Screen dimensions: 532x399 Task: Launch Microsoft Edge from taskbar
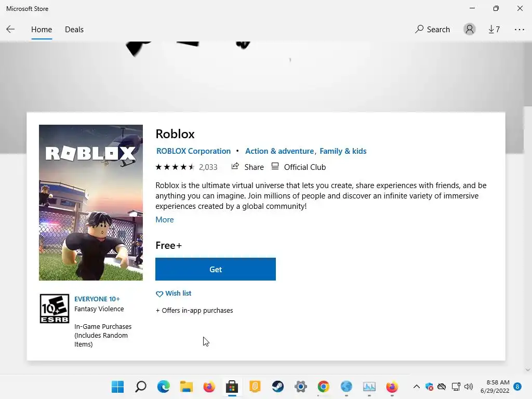tap(164, 387)
